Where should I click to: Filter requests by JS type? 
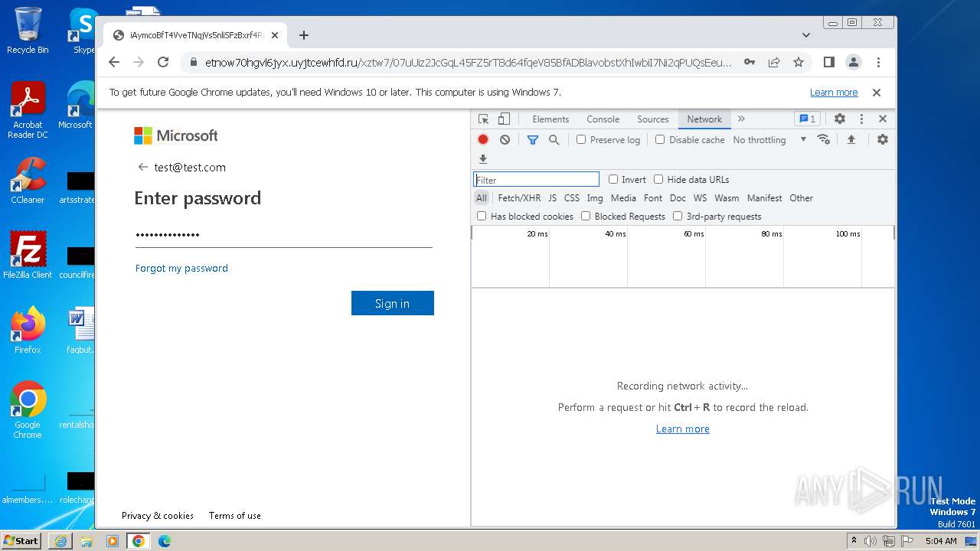(x=553, y=198)
